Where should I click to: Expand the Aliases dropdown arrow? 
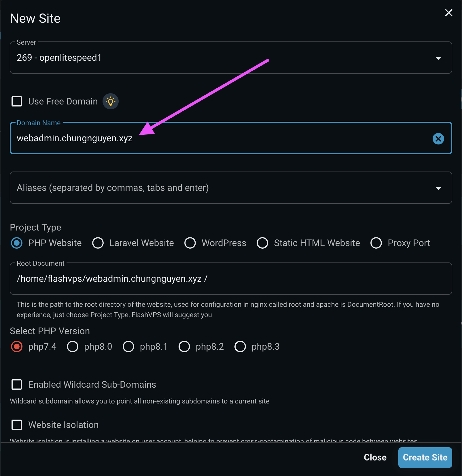tap(438, 188)
